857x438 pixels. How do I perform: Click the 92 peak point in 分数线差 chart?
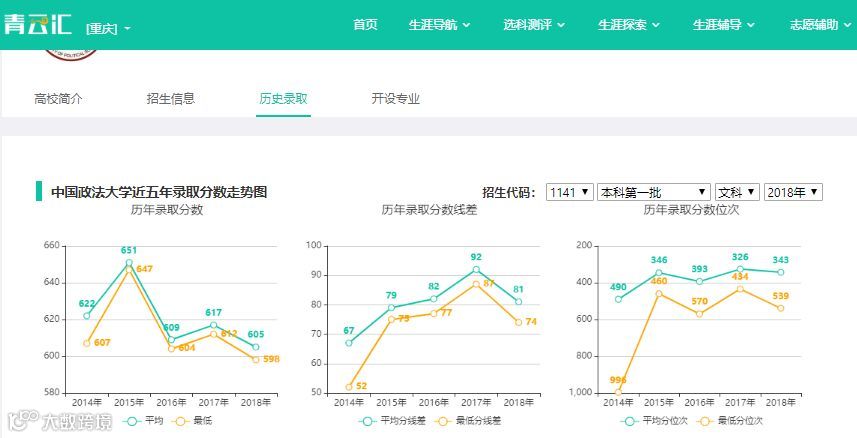(x=476, y=270)
